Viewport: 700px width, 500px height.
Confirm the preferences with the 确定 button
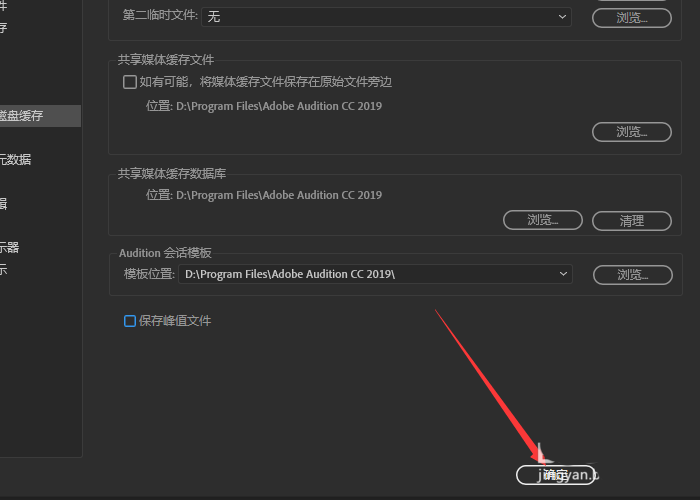pyautogui.click(x=555, y=475)
